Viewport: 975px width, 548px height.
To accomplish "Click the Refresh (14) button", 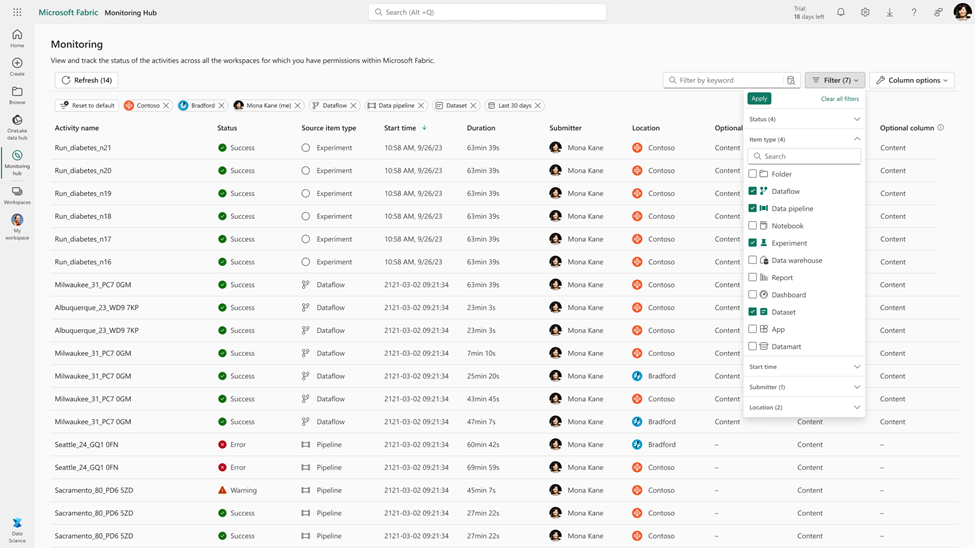I will pos(86,80).
